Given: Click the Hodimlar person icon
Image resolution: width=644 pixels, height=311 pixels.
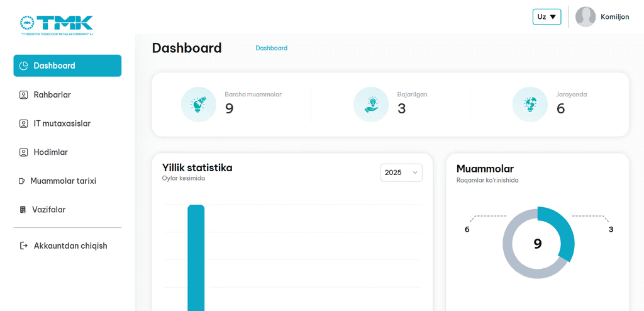Looking at the screenshot, I should pos(23,152).
